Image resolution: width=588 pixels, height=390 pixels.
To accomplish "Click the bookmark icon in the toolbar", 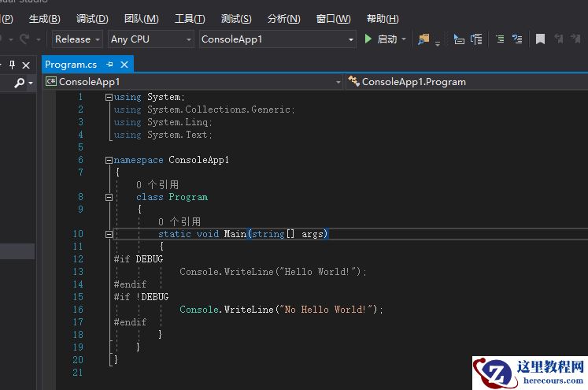I will [540, 39].
